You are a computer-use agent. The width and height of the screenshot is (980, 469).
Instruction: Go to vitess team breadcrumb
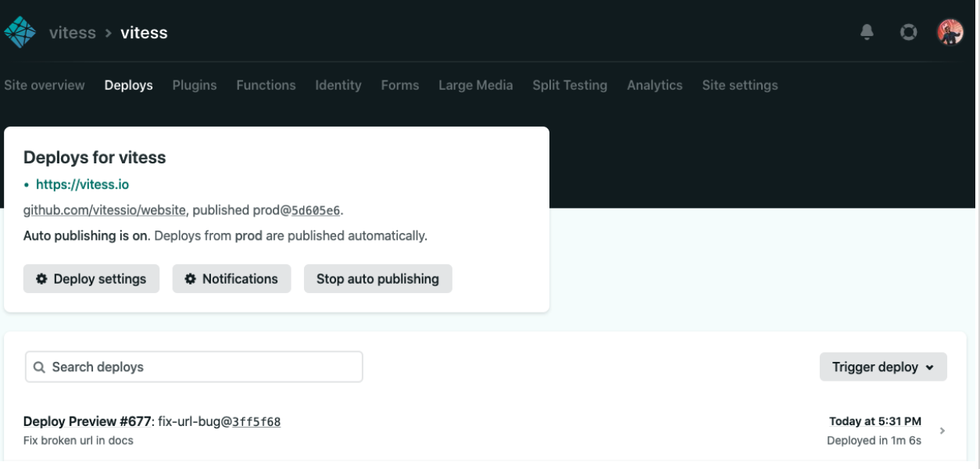73,33
